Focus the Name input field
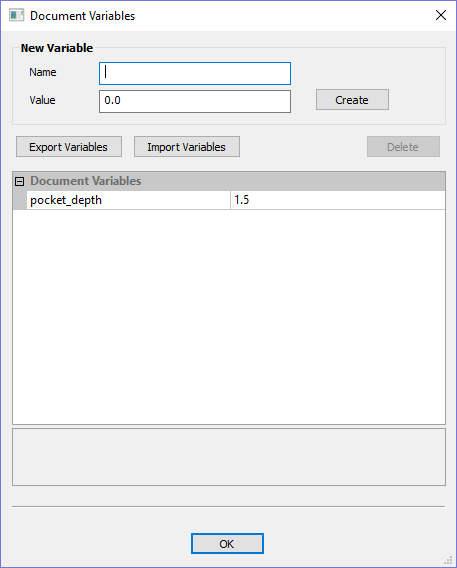This screenshot has width=457, height=568. point(195,74)
